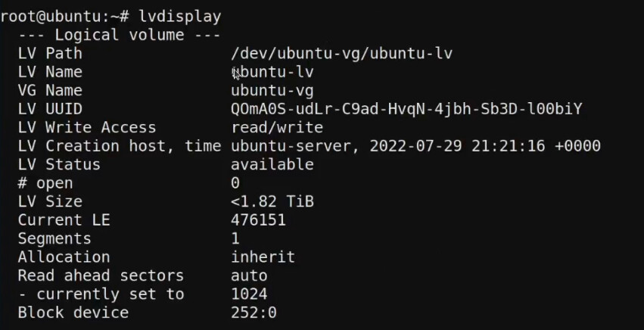Image resolution: width=644 pixels, height=330 pixels.
Task: Click the /dev/ubuntu-vg/ubuntu-lv path value
Action: tap(342, 54)
